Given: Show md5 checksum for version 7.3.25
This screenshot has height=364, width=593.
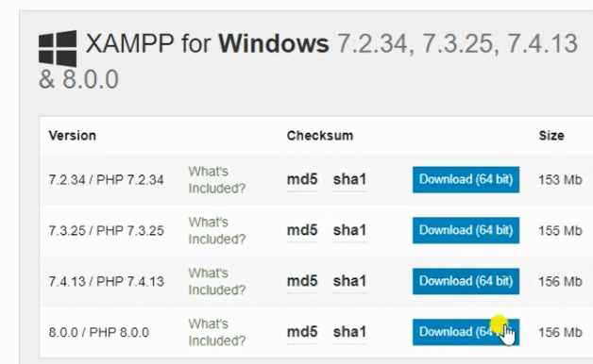Looking at the screenshot, I should 302,230.
